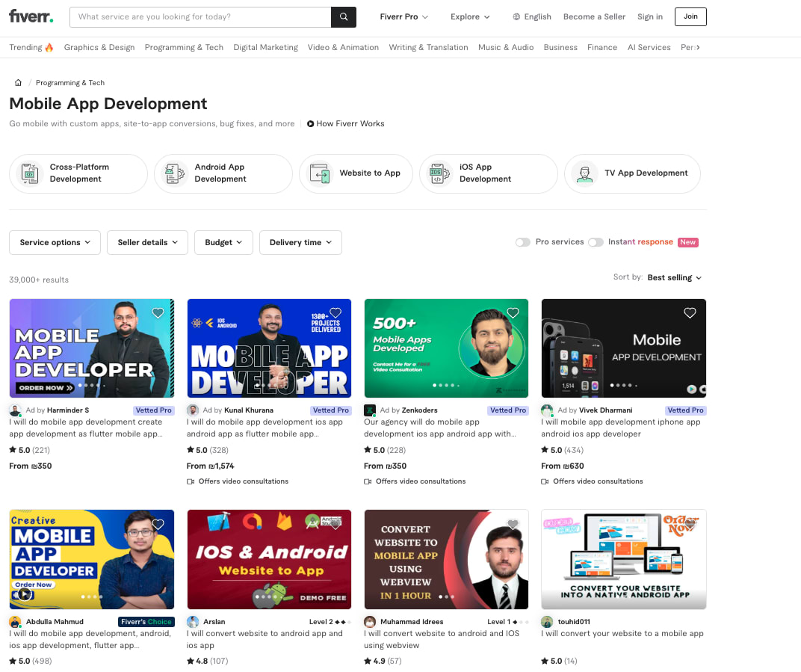
Task: Favorite Zenkoders gig with heart icon
Action: click(x=513, y=312)
